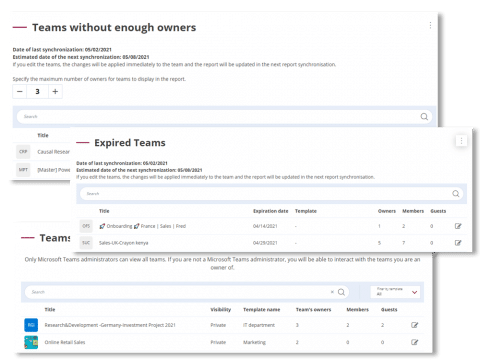Screen dimensions: 480x360
Task: Edit the Onboarding France Sales Fred team
Action: point(458,226)
